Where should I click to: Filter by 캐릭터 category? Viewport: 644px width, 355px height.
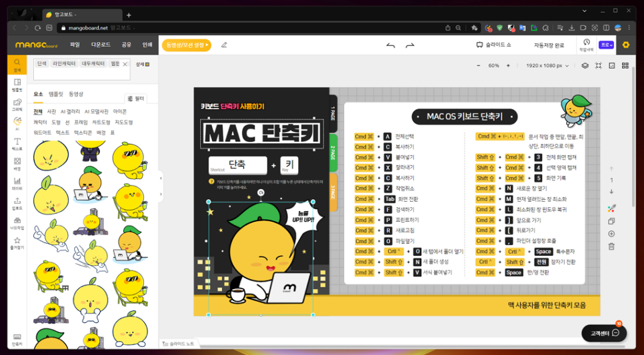(40, 122)
